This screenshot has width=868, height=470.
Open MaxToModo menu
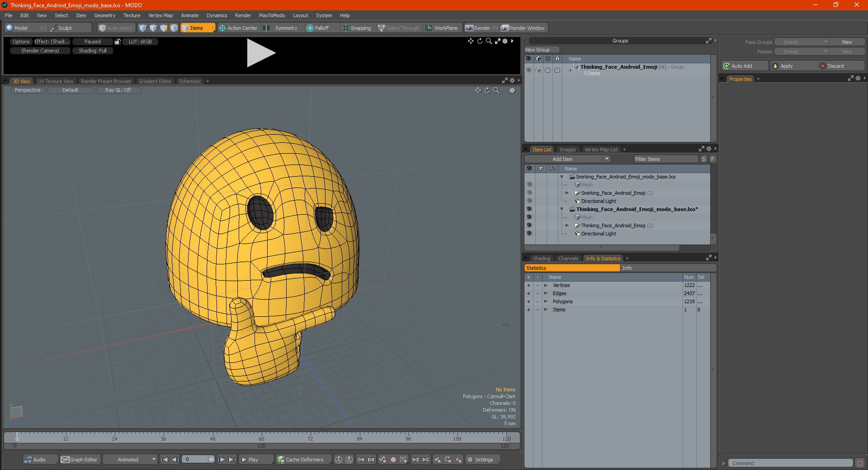coord(272,15)
